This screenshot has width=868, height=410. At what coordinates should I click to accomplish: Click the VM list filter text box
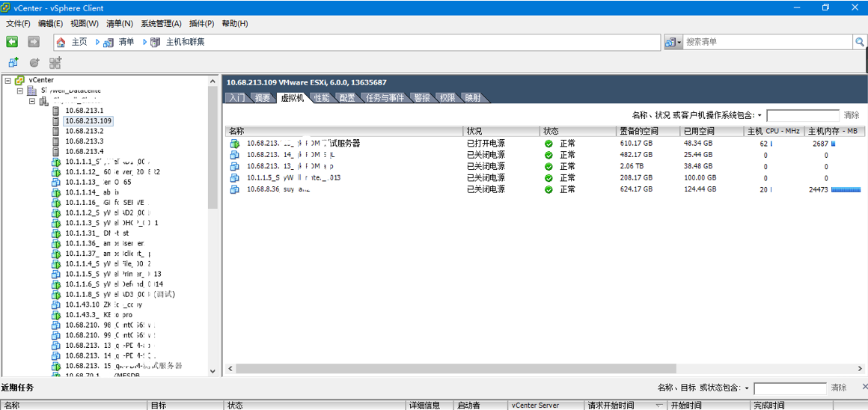coord(803,115)
